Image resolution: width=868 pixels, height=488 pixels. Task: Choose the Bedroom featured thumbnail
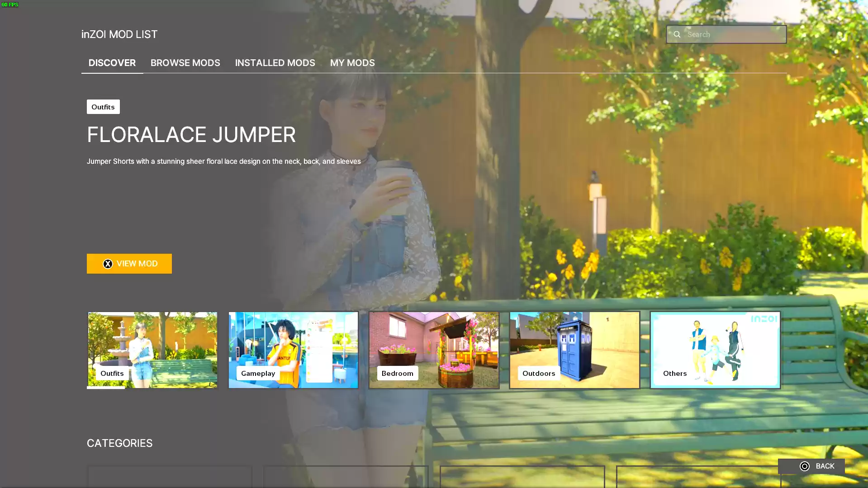434,349
